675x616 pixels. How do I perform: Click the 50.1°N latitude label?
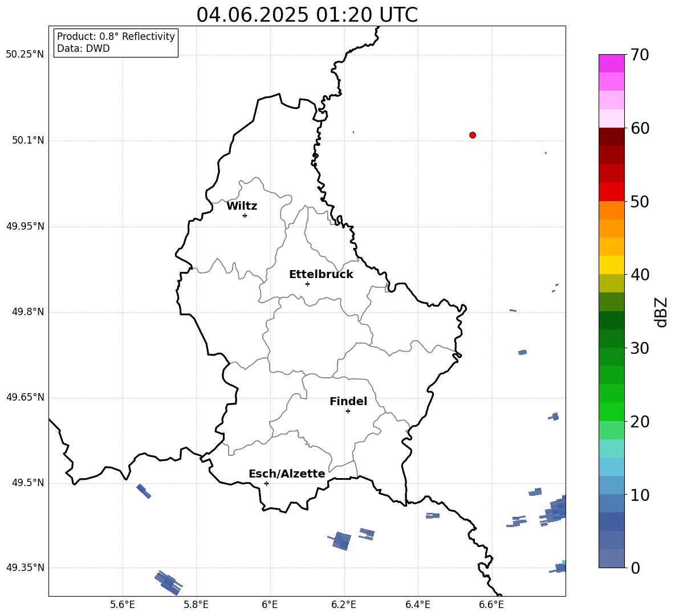point(28,140)
